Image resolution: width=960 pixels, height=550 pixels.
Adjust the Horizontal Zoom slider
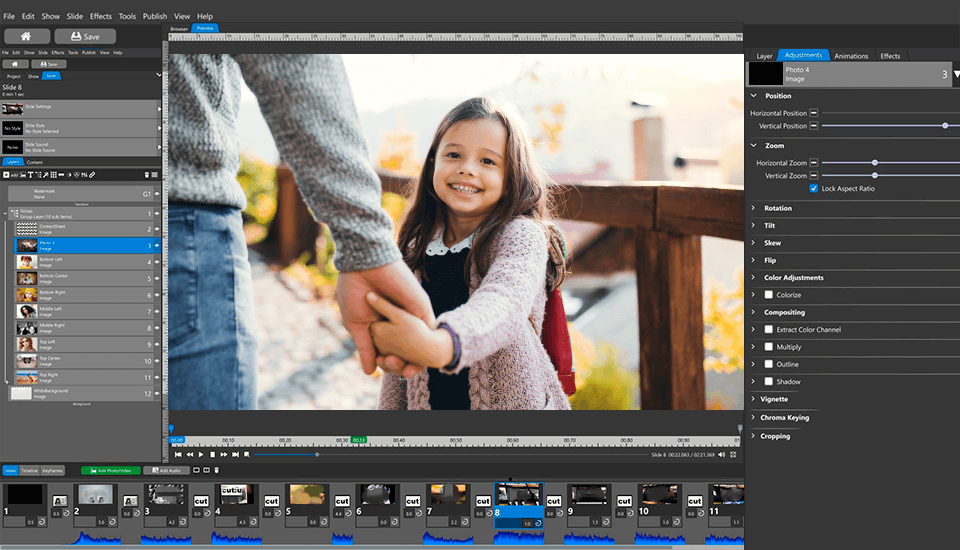click(x=874, y=162)
